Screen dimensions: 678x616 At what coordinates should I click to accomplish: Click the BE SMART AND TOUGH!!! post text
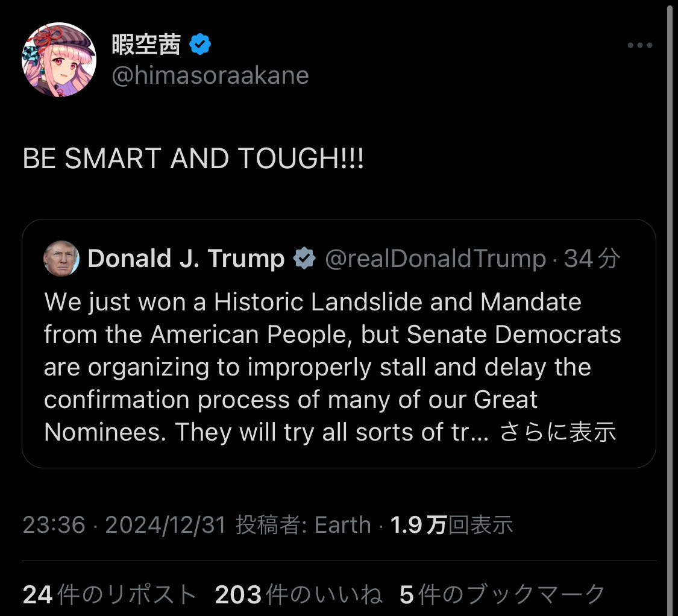(x=193, y=159)
